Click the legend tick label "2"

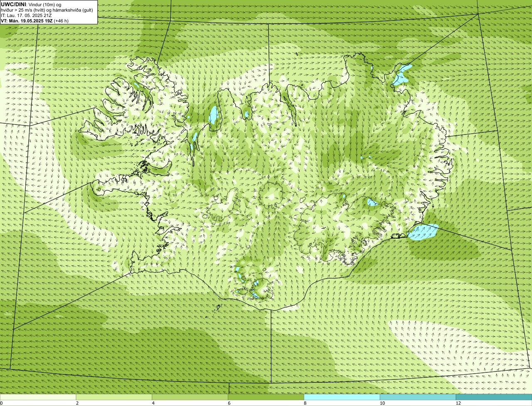point(77,403)
